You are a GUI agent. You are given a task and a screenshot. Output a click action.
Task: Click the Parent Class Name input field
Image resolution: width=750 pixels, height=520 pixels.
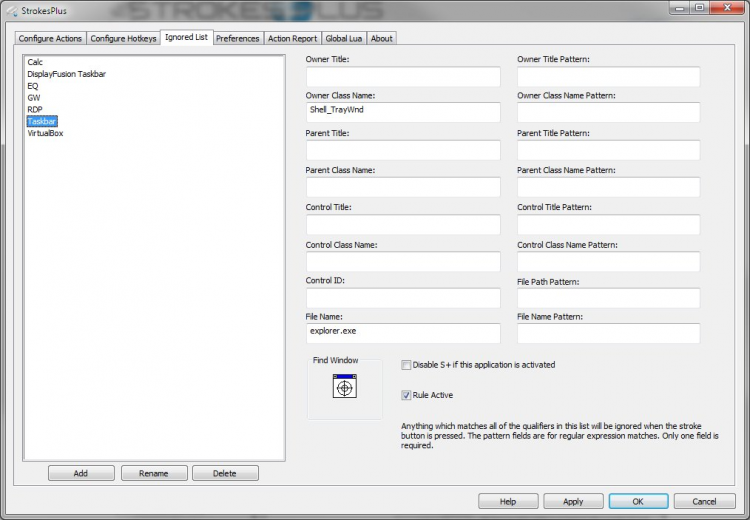pos(403,187)
